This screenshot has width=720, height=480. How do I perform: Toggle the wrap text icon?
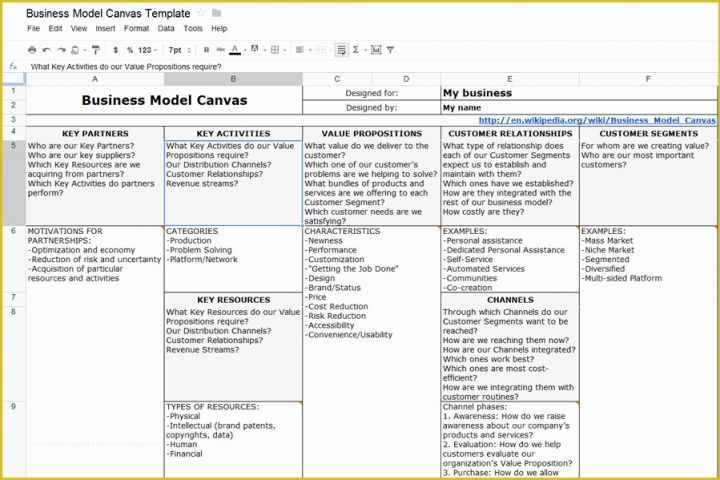[342, 50]
